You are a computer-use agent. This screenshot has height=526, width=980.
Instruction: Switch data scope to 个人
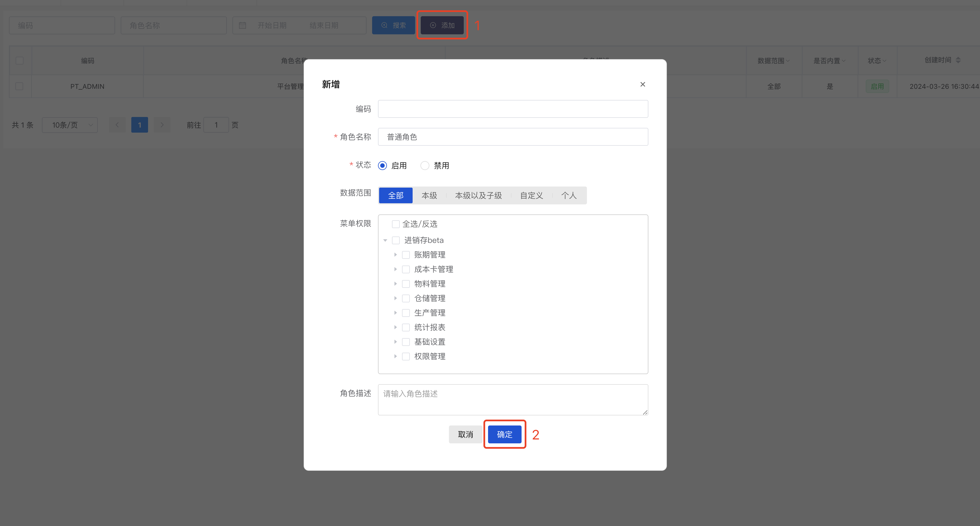(x=569, y=195)
